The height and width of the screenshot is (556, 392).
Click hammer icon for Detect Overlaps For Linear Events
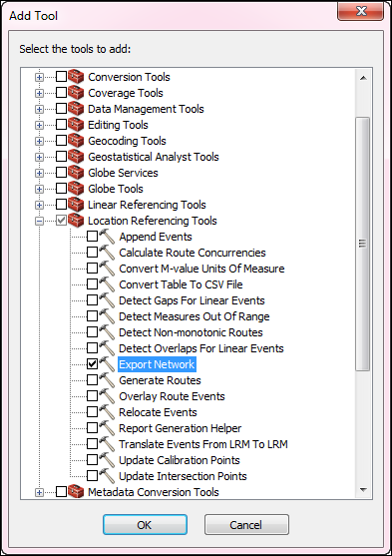(107, 347)
